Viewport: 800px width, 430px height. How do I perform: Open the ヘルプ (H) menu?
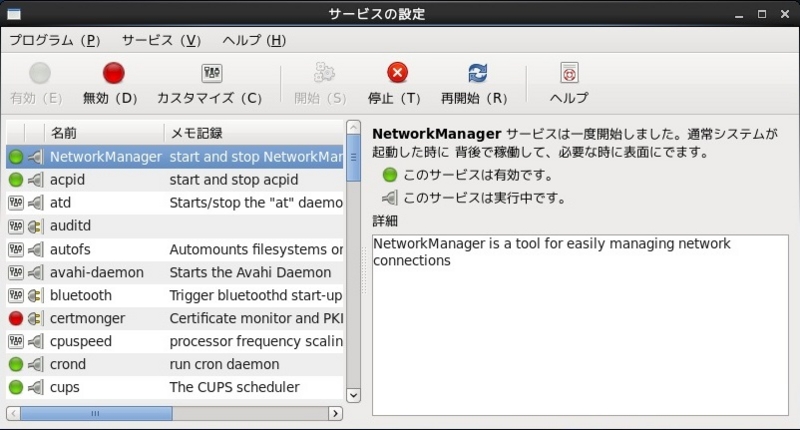click(254, 40)
